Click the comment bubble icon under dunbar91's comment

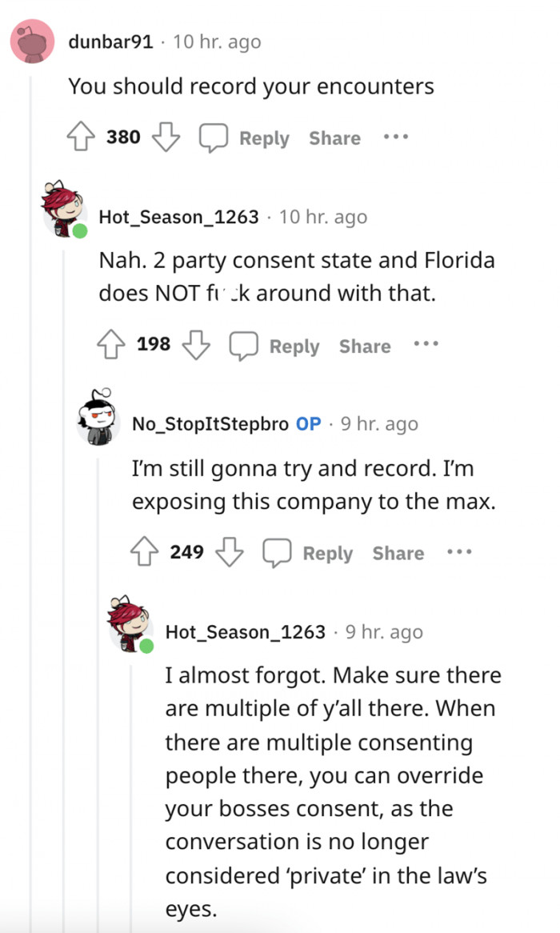(x=214, y=138)
